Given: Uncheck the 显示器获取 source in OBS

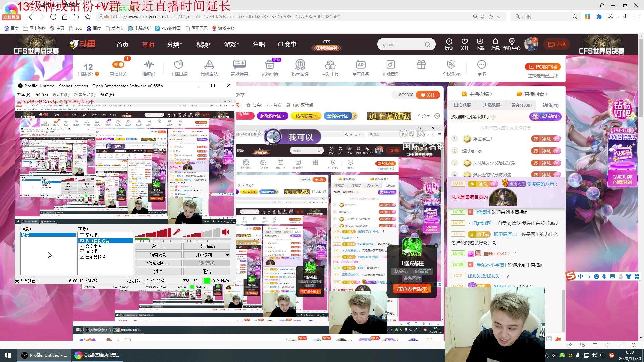Looking at the screenshot, I should point(82,257).
